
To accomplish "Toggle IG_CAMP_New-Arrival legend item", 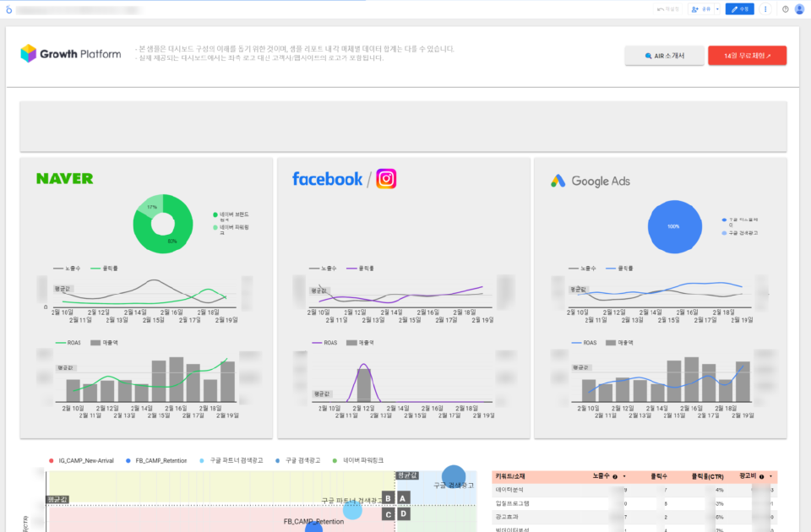I will click(x=82, y=460).
